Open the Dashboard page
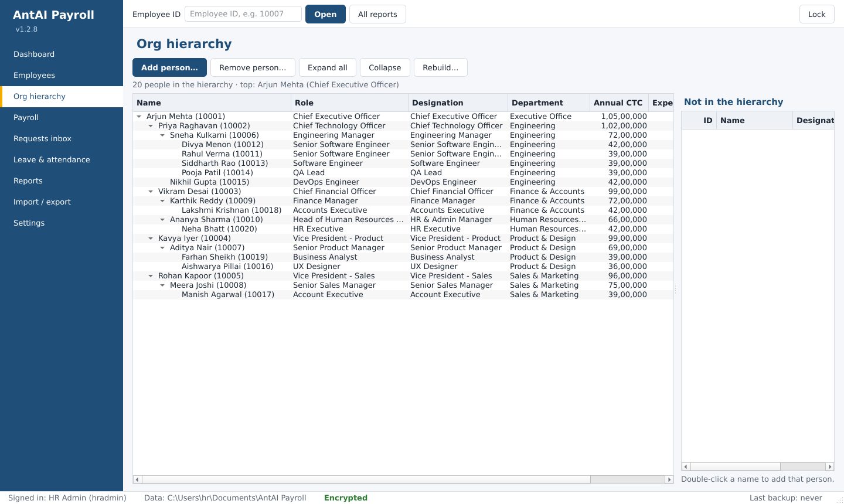Screen dimensions: 844x504 coord(62,54)
